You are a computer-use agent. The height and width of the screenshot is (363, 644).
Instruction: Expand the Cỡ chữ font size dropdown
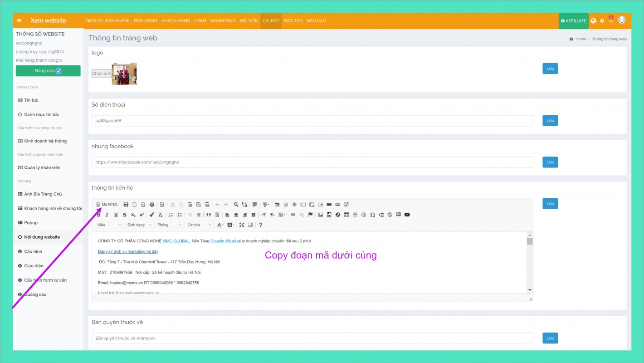click(200, 225)
